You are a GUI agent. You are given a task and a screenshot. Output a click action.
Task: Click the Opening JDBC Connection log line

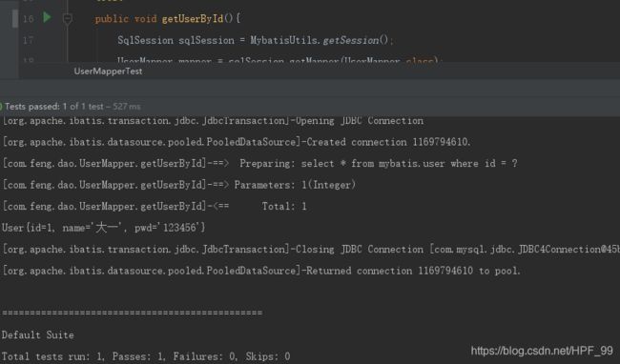click(213, 121)
